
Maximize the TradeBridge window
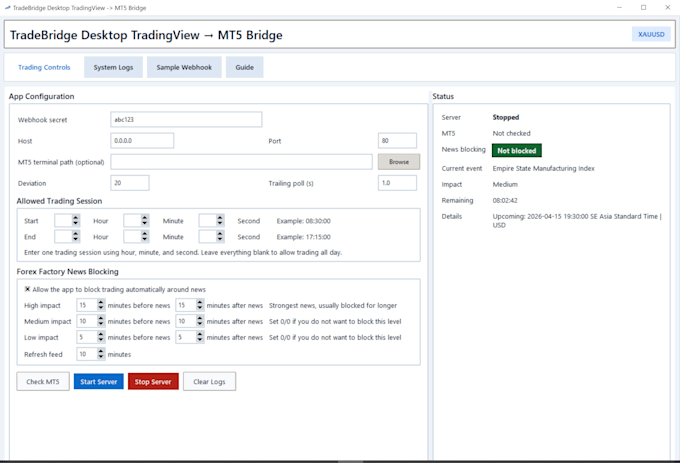644,7
